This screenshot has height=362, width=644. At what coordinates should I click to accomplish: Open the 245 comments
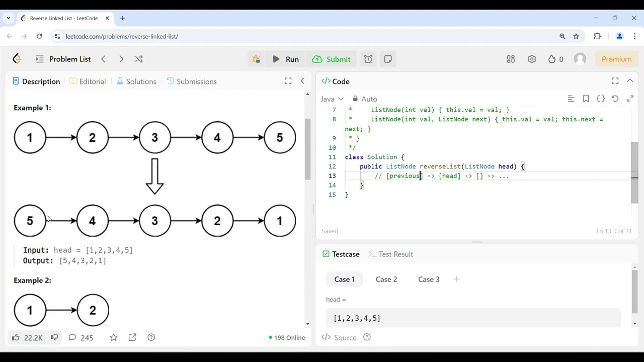[81, 337]
